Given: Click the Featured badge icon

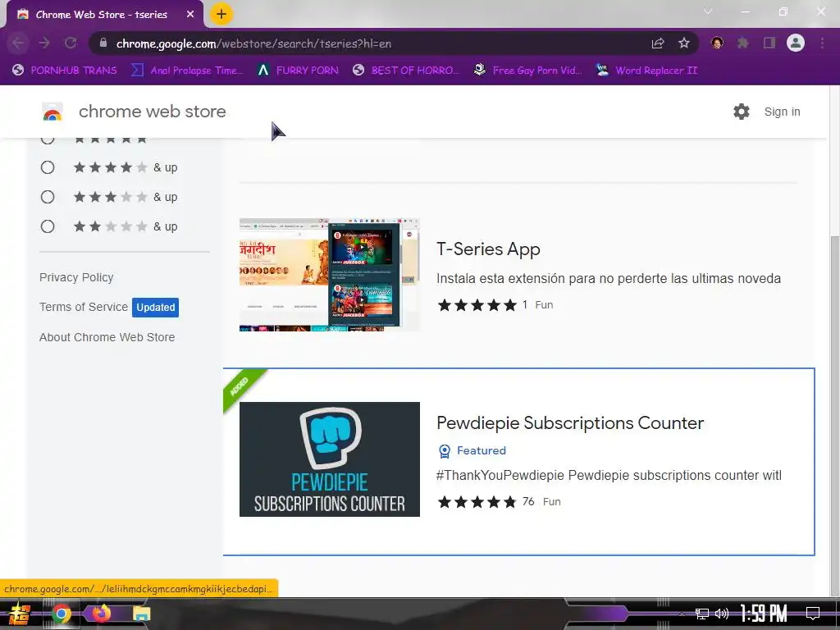Looking at the screenshot, I should [x=444, y=451].
